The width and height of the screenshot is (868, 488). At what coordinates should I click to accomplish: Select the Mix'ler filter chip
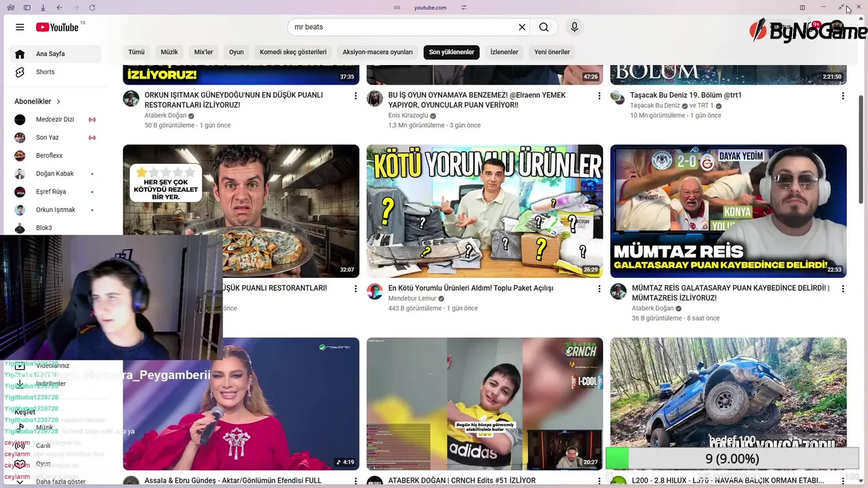coord(203,52)
